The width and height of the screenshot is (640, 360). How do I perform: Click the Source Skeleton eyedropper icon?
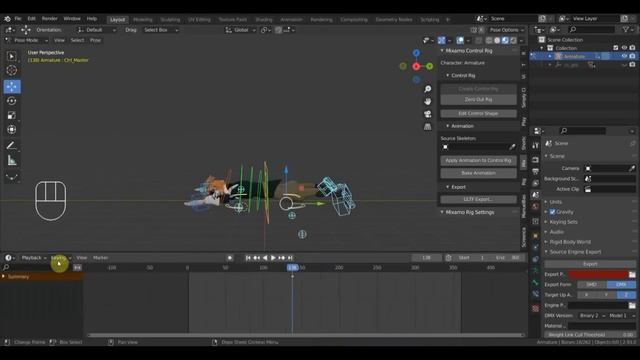click(512, 147)
